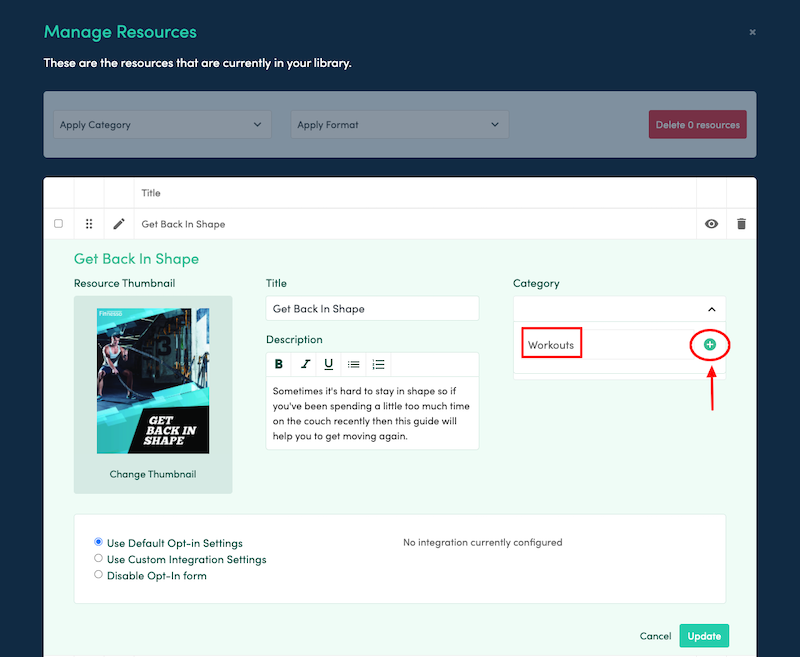Apply underline formatting in the description
The height and width of the screenshot is (657, 800).
329,364
